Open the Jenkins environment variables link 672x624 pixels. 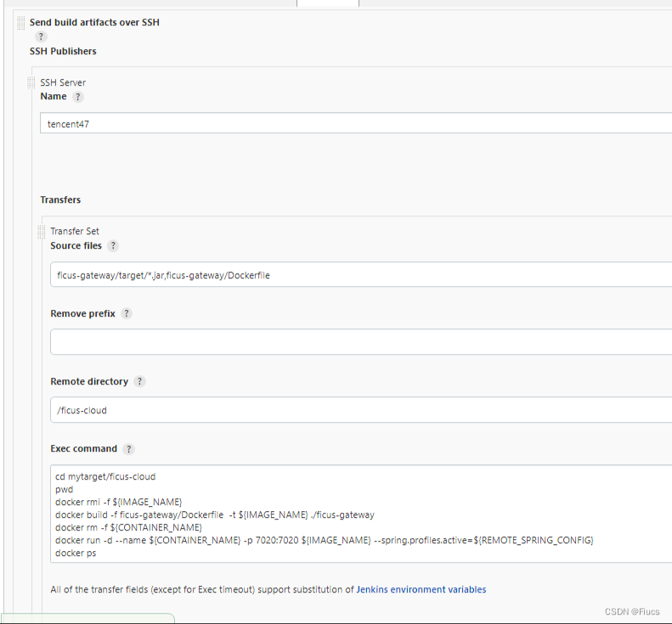tap(421, 589)
